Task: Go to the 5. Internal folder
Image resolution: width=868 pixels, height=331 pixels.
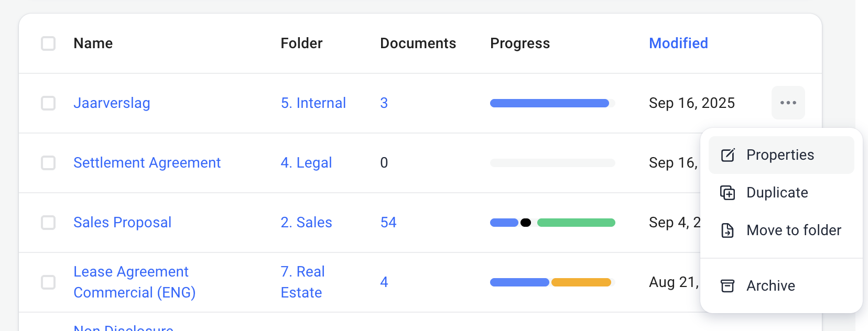Action: click(x=313, y=103)
